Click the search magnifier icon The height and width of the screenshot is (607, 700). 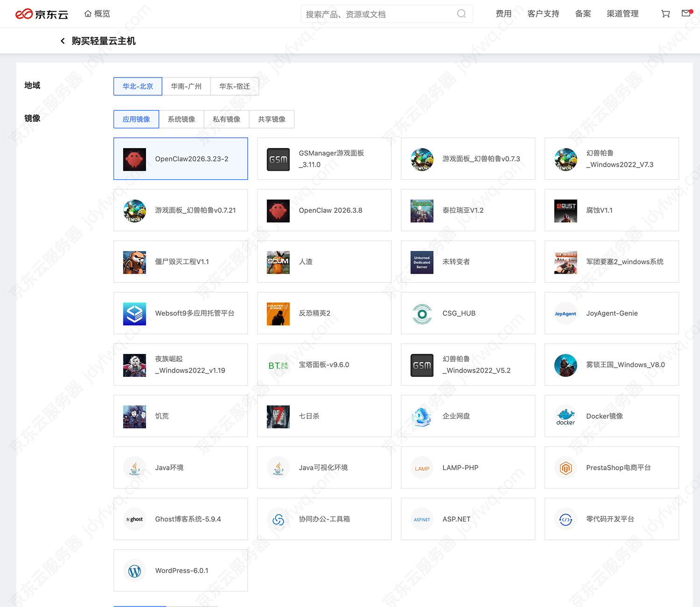point(461,14)
